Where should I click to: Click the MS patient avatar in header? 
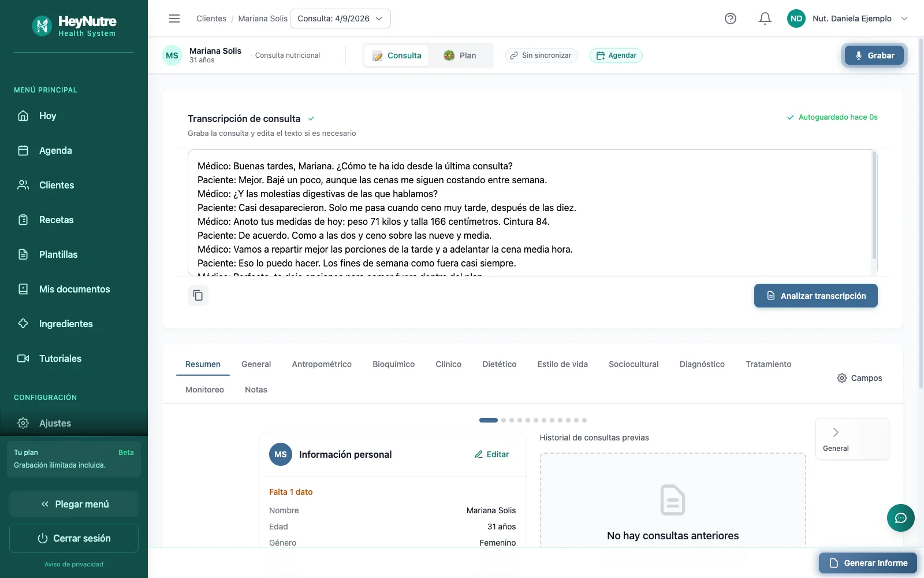(172, 55)
